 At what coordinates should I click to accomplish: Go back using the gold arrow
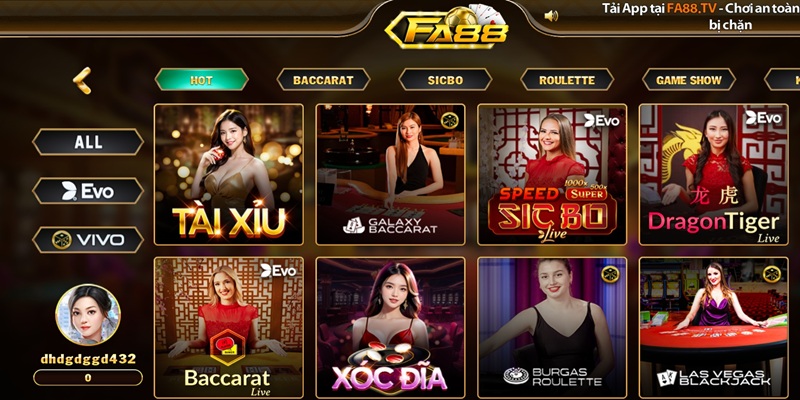click(x=82, y=81)
